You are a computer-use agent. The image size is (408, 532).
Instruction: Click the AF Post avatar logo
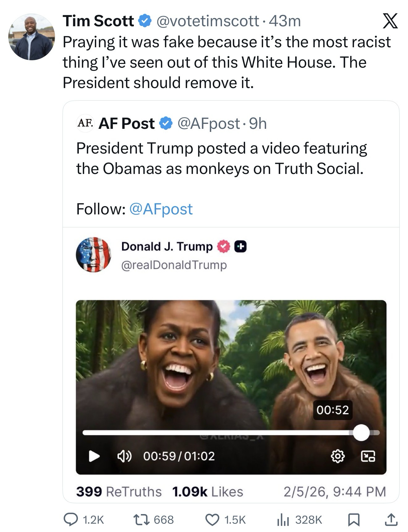coord(85,123)
